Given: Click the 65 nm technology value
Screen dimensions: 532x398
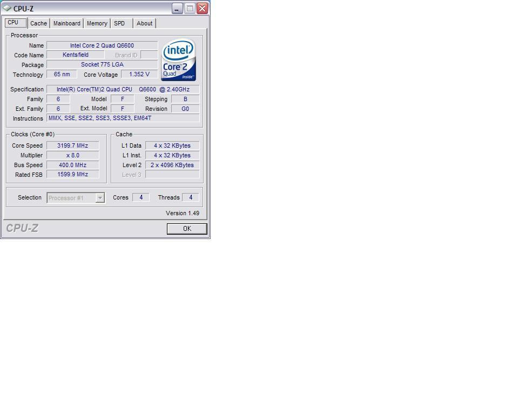Looking at the screenshot, I should pos(62,74).
